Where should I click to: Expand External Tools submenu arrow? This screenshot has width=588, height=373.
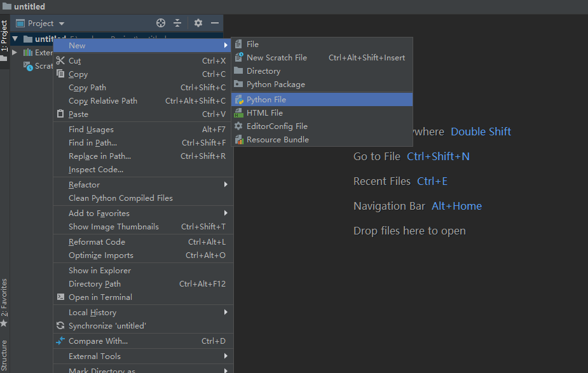click(226, 356)
